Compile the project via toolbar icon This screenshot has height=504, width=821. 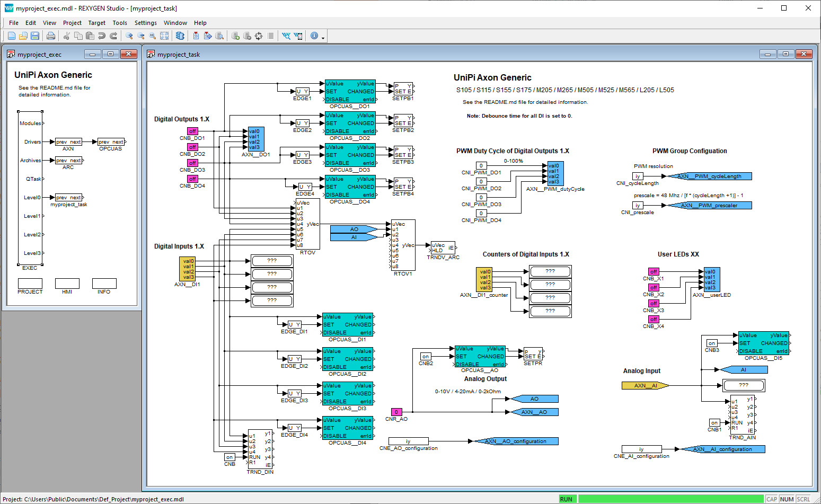click(x=196, y=36)
